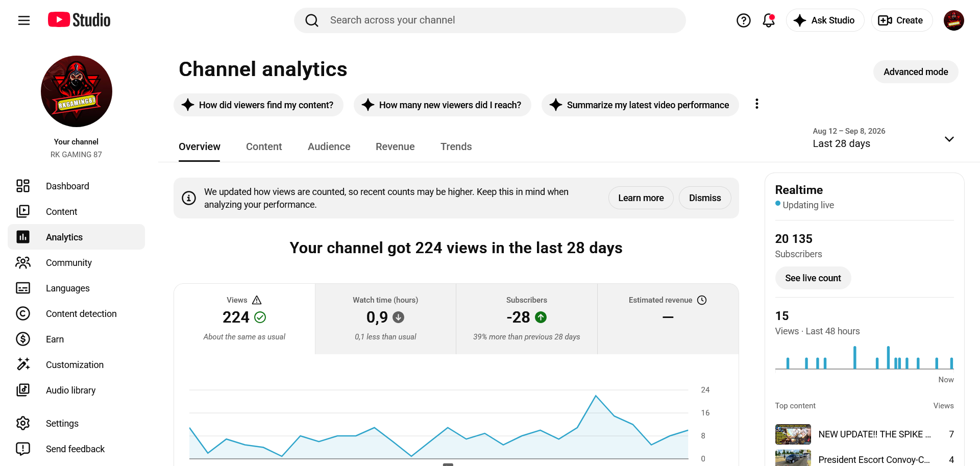Open the hamburger navigation menu

(x=24, y=20)
